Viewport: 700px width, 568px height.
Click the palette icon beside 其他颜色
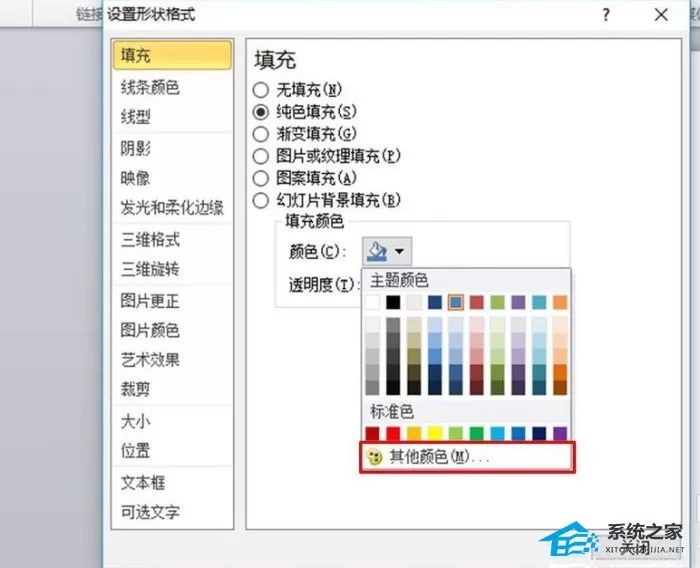click(374, 457)
